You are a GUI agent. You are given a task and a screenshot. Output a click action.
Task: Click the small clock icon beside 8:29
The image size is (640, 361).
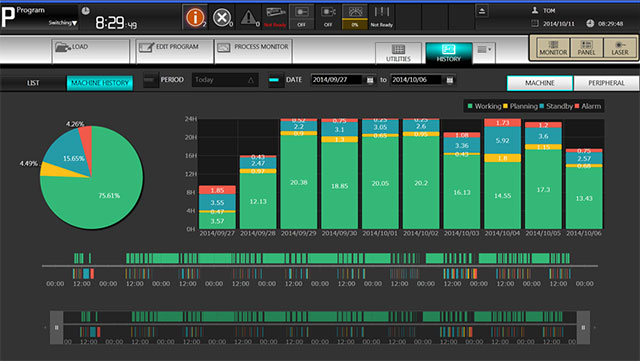85,11
